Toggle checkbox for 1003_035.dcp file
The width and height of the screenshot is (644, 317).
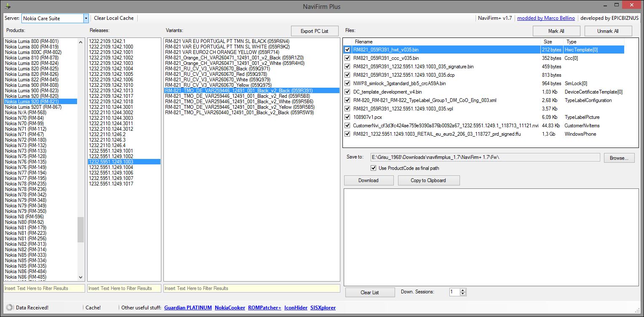347,75
